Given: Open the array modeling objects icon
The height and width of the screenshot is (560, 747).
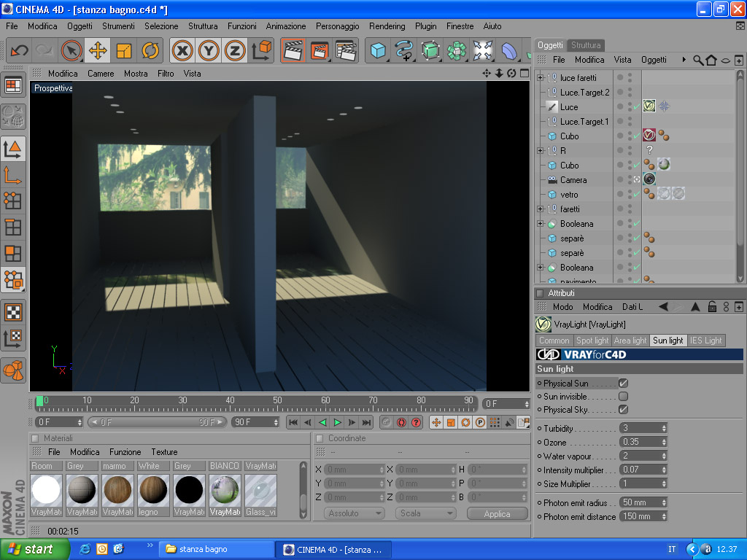Looking at the screenshot, I should [x=457, y=50].
